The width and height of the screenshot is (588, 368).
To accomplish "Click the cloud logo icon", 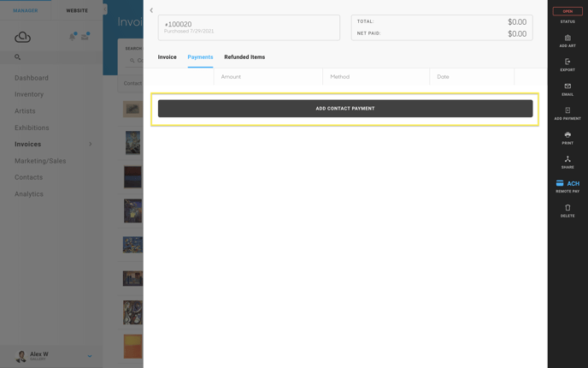I will tap(22, 37).
